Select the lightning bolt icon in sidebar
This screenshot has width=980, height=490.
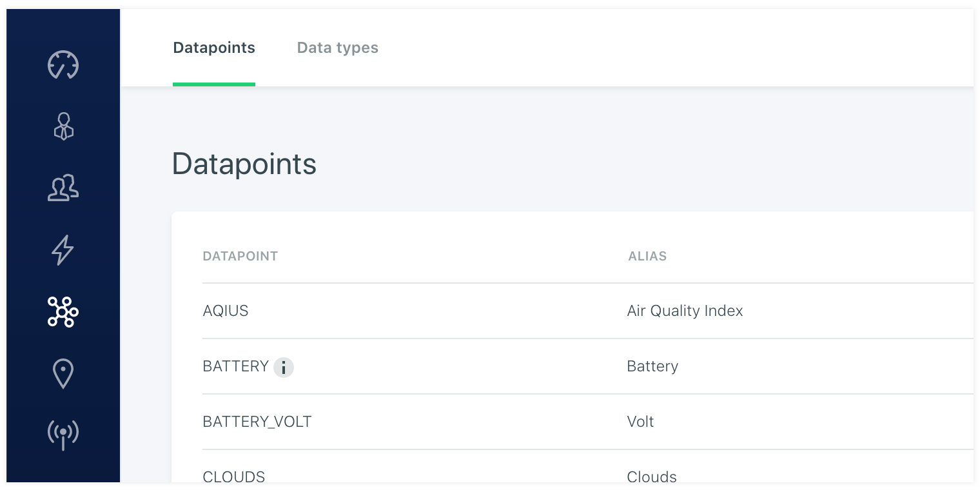[63, 250]
